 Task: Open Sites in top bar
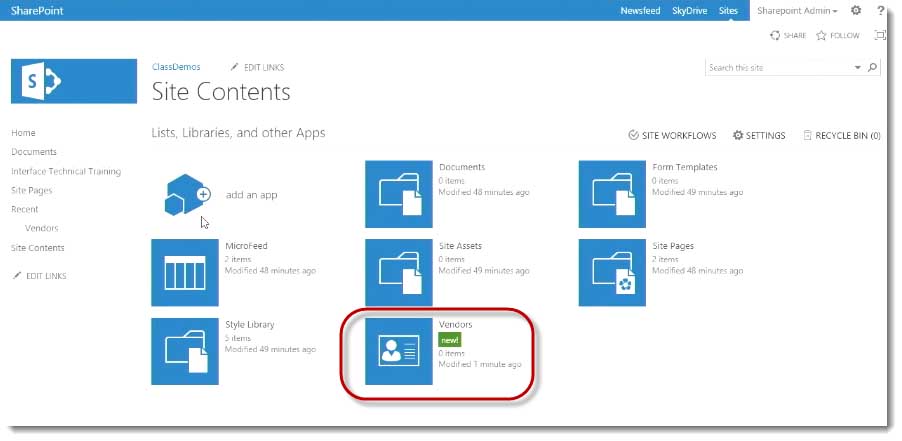728,11
